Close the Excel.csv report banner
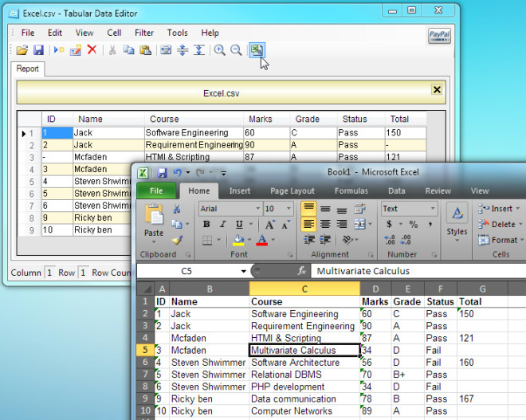526x420 pixels. pyautogui.click(x=437, y=89)
